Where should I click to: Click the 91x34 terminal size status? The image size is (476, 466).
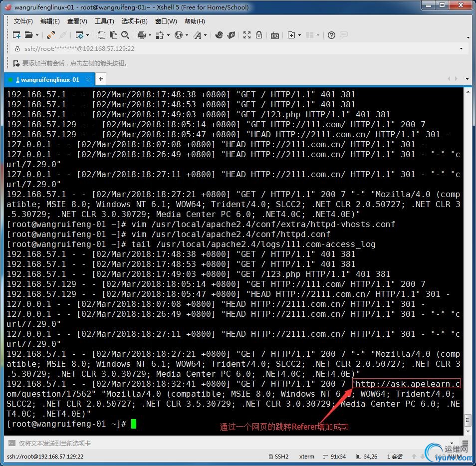click(x=334, y=457)
